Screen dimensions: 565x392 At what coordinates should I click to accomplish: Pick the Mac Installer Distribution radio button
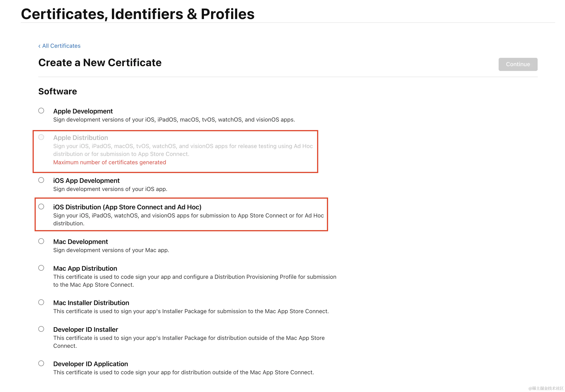[41, 302]
